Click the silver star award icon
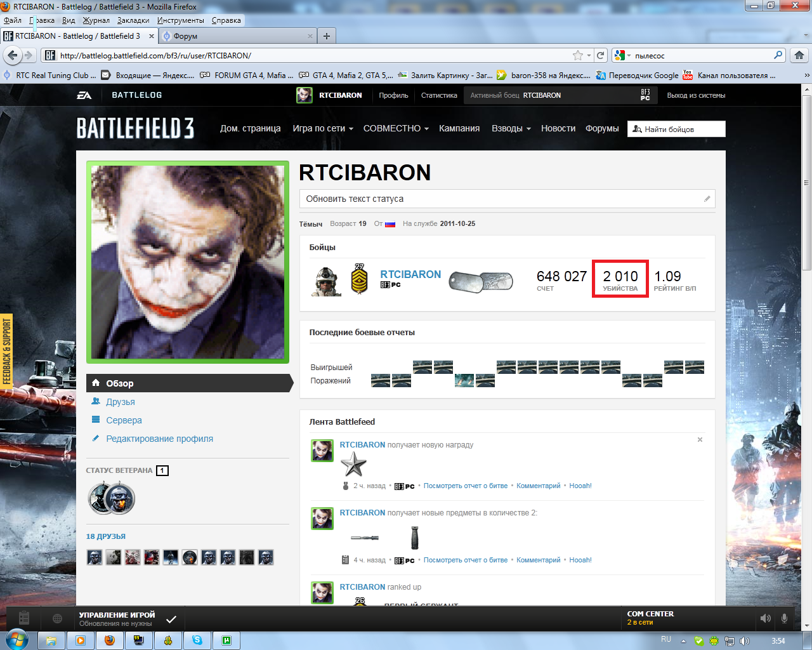The width and height of the screenshot is (812, 650). point(353,465)
